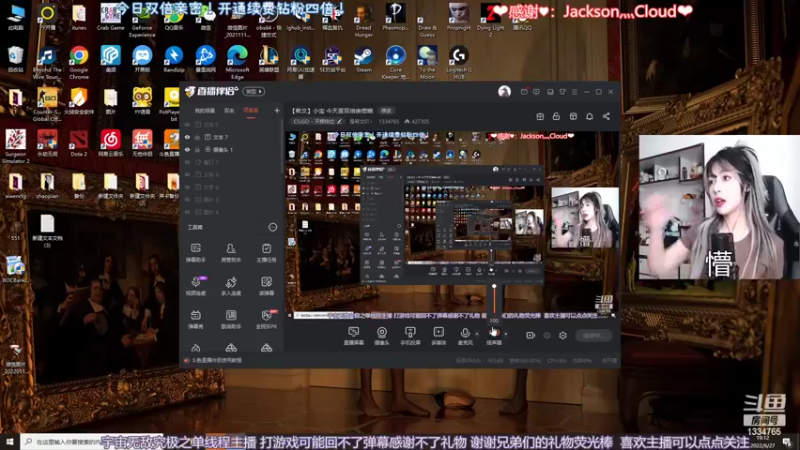The height and width of the screenshot is (450, 800).
Task: Open the message icon with the red dot
Action: (524, 92)
